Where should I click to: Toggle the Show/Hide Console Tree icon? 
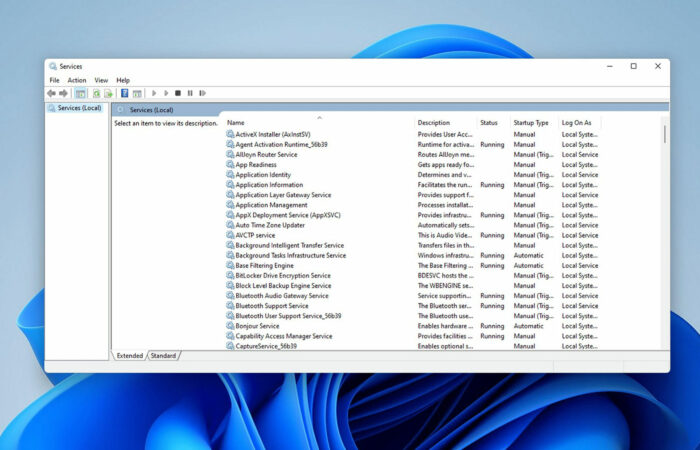pos(80,93)
